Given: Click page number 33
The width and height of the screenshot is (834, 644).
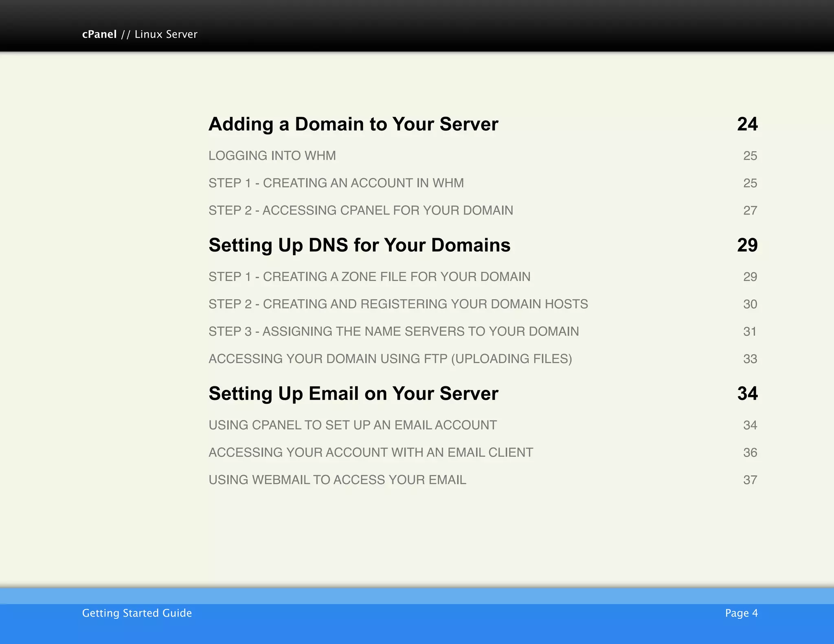Looking at the screenshot, I should pos(750,359).
